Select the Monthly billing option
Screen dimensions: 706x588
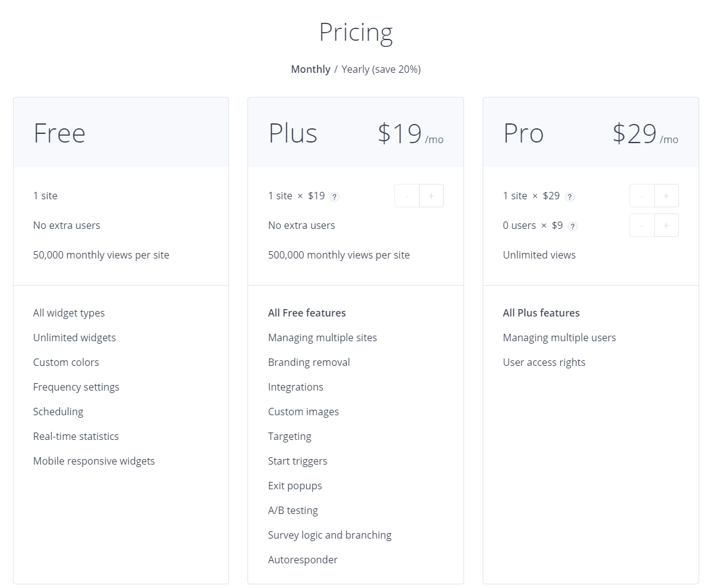(x=310, y=69)
